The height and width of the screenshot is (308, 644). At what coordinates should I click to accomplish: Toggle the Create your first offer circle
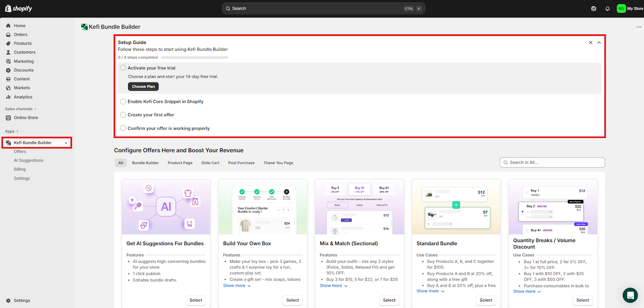pyautogui.click(x=123, y=115)
